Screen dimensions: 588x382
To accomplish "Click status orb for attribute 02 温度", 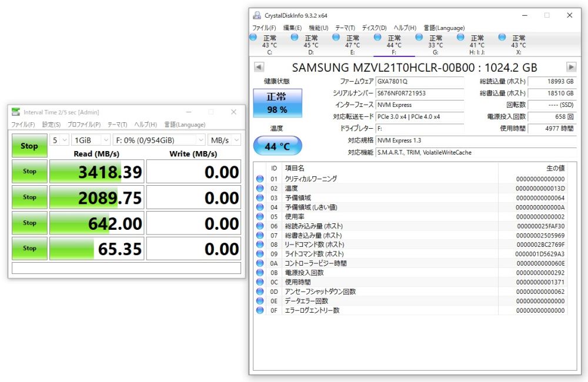I will pyautogui.click(x=260, y=188).
